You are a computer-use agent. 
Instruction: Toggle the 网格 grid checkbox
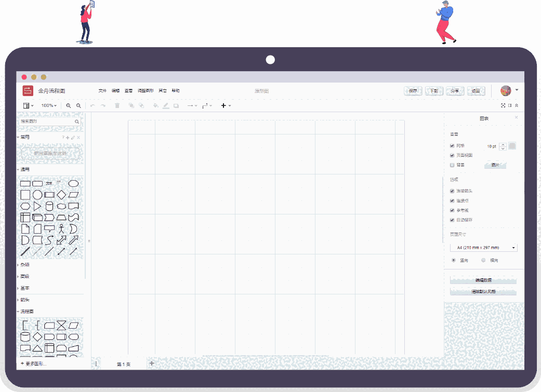coord(452,146)
